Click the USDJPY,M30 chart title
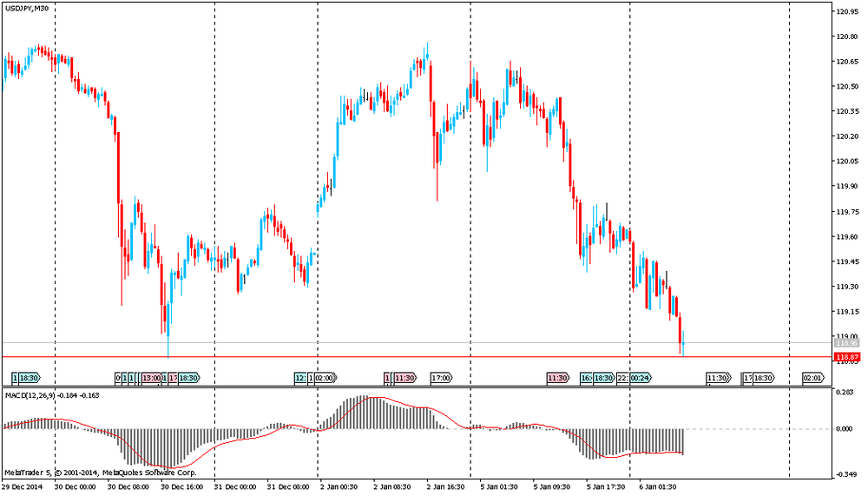Screen dimensions: 868x496 tap(27, 8)
